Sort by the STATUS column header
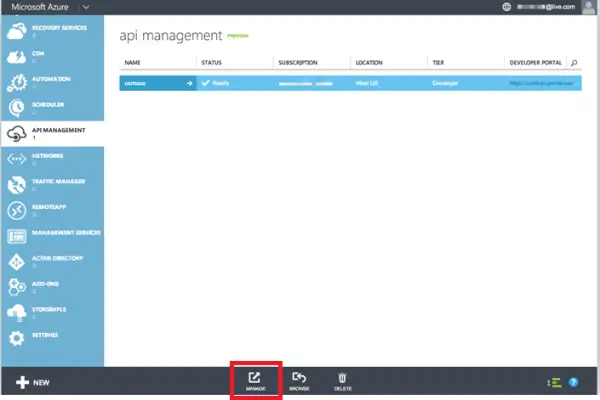 click(x=212, y=62)
